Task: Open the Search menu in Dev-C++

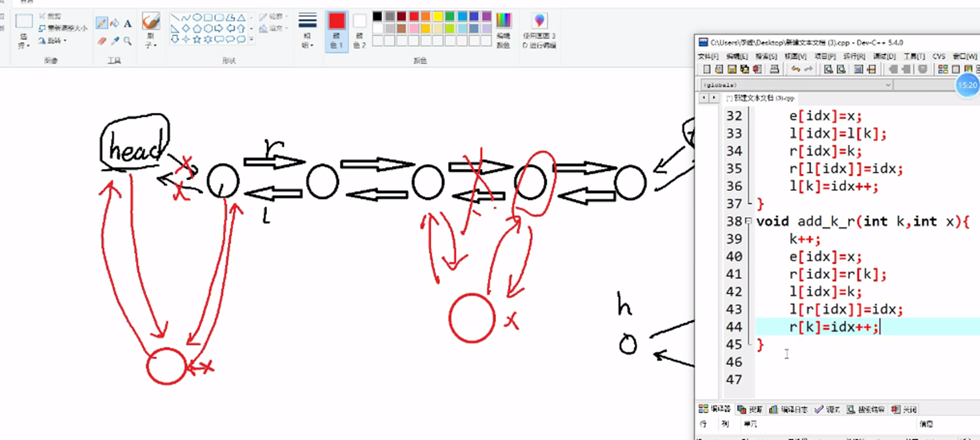Action: pos(766,57)
